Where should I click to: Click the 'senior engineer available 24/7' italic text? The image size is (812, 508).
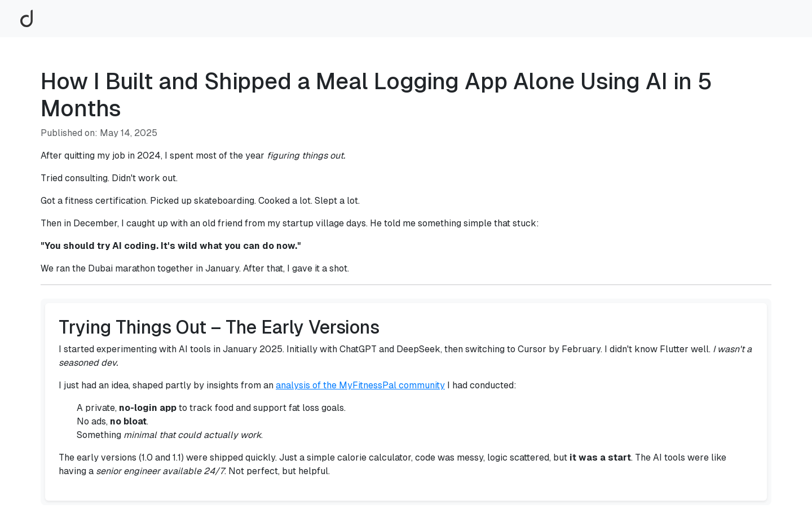160,471
